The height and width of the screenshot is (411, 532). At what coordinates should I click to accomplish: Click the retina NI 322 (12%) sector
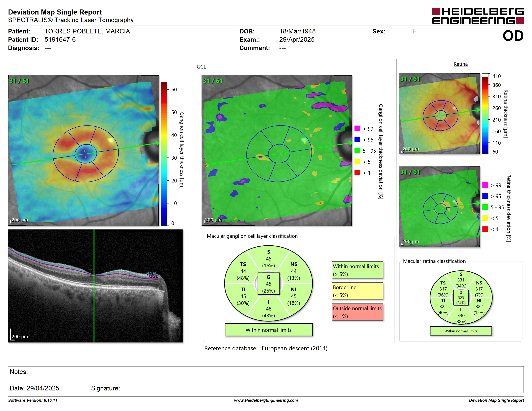click(479, 307)
